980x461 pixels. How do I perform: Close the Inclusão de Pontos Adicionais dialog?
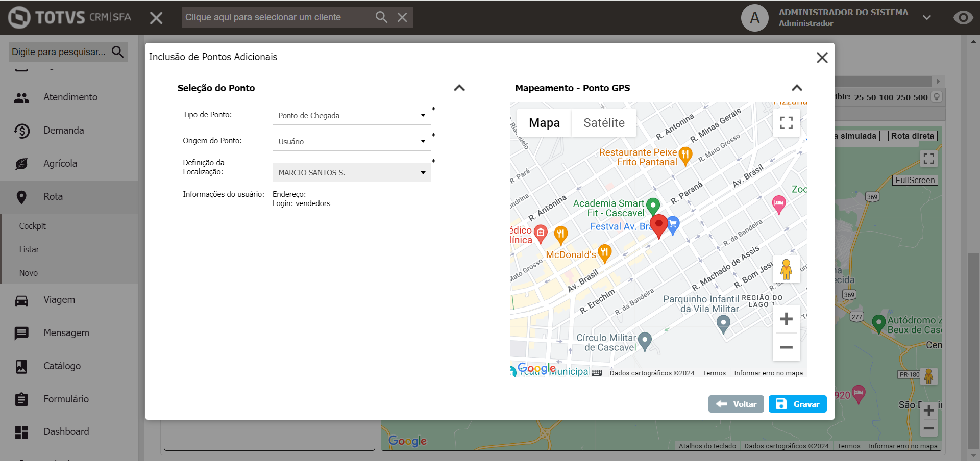(822, 58)
